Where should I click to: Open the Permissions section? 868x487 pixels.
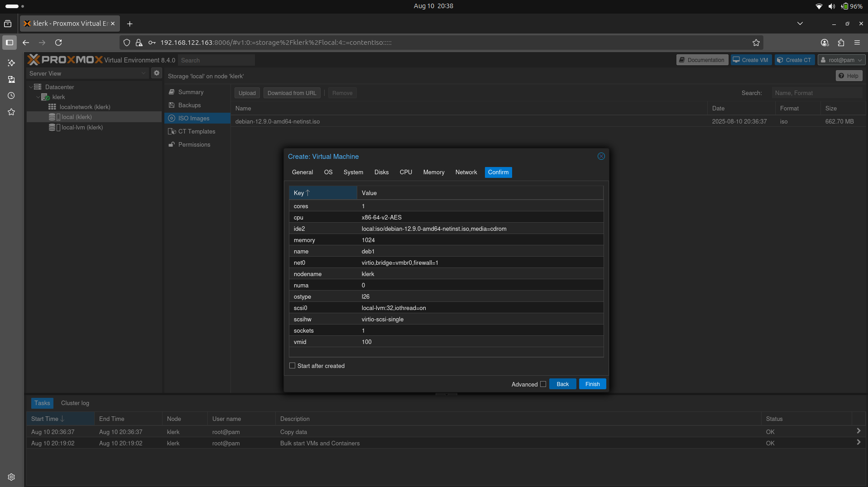pyautogui.click(x=194, y=144)
